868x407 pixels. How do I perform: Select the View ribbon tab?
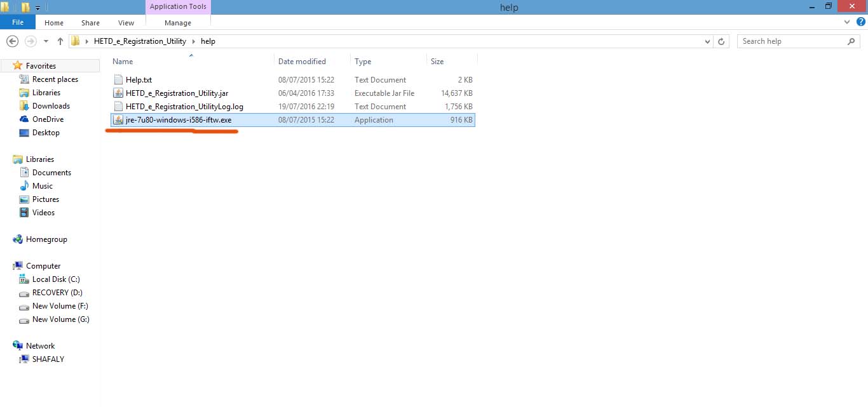[126, 23]
